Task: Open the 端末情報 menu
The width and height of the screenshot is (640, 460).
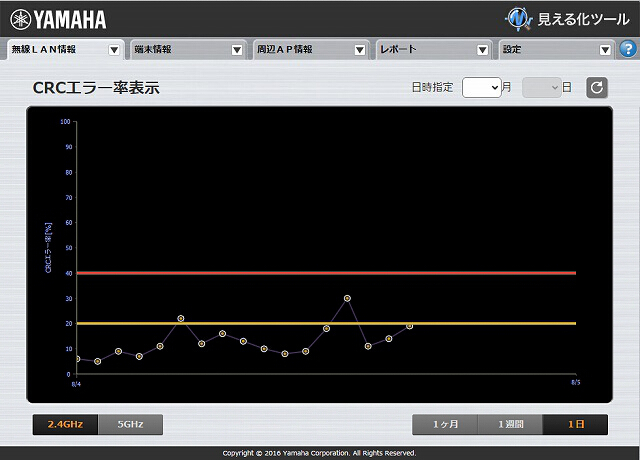Action: click(187, 49)
